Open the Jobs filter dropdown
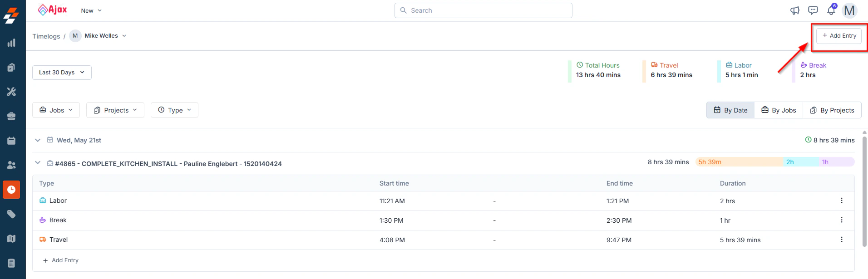The width and height of the screenshot is (868, 279). pyautogui.click(x=56, y=110)
